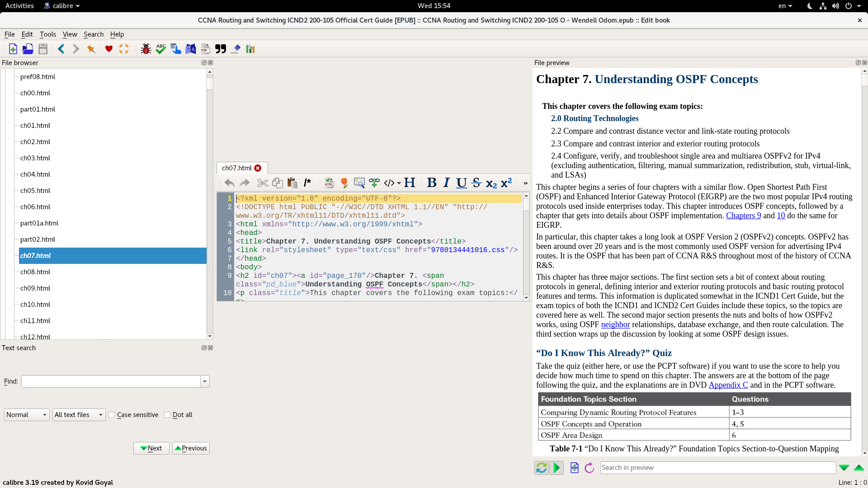Image resolution: width=868 pixels, height=488 pixels.
Task: Apply bold formatting in the editor toolbar
Action: [431, 183]
